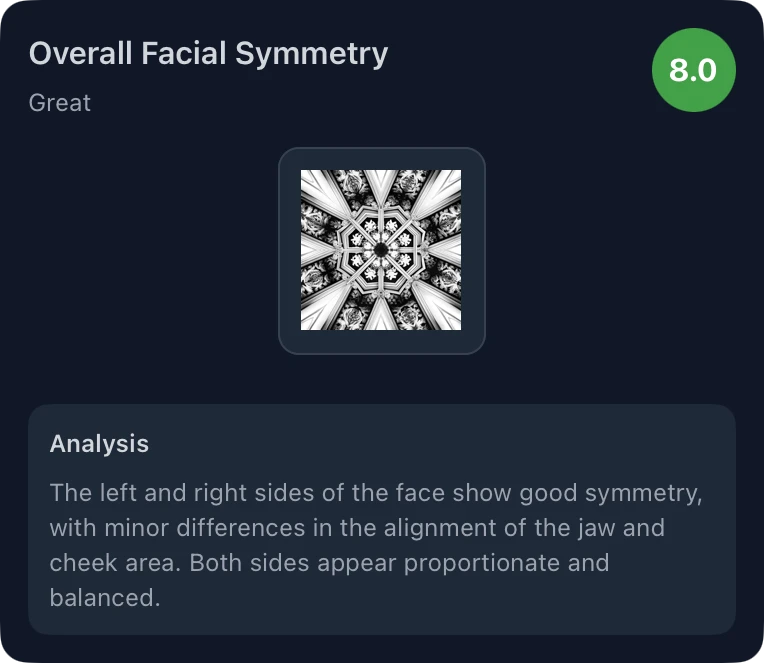This screenshot has height=663, width=764.
Task: Click the word "alignment" in the analysis
Action: pyautogui.click(x=447, y=527)
